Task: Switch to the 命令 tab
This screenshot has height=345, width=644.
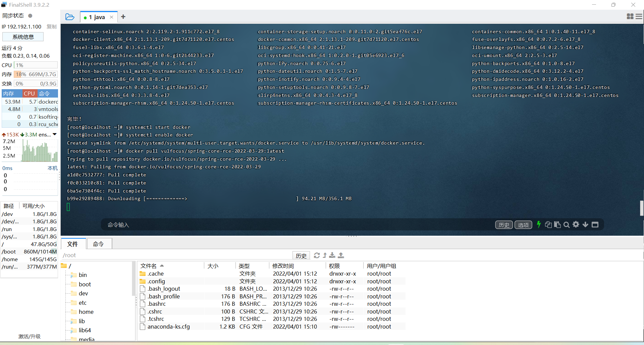Action: pyautogui.click(x=99, y=244)
